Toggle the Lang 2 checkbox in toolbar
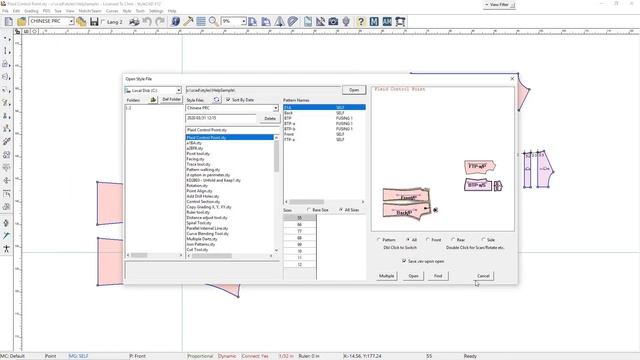Image resolution: width=640 pixels, height=360 pixels. 103,22
